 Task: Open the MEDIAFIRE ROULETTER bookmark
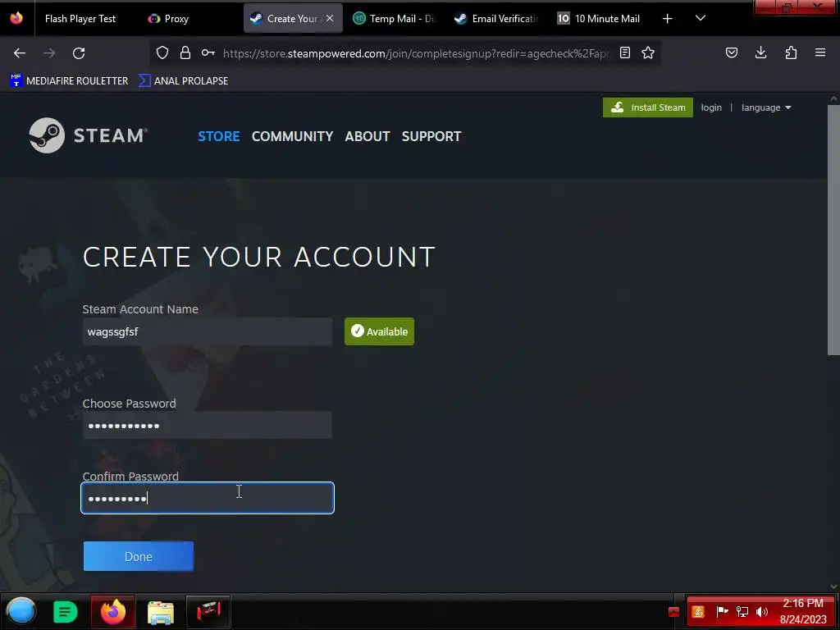[70, 81]
